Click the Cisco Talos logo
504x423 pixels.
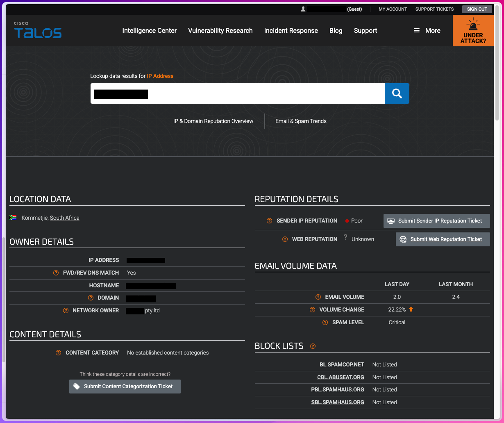[38, 30]
